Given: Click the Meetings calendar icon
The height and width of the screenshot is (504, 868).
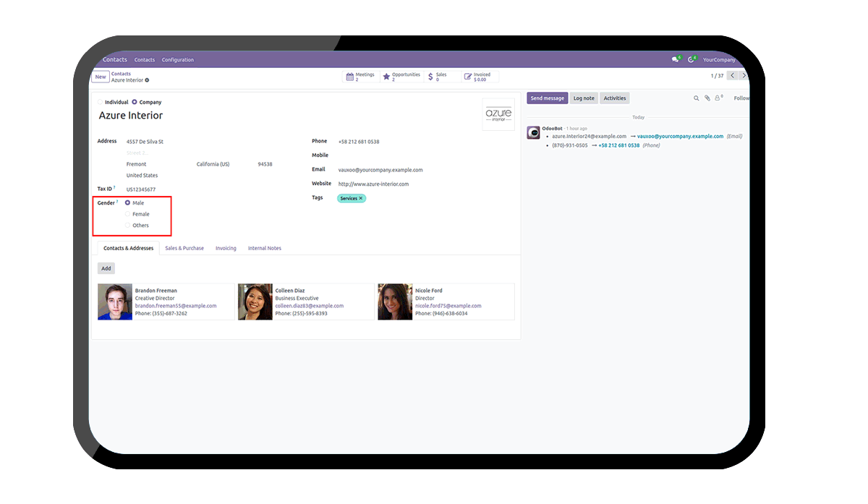Looking at the screenshot, I should click(350, 77).
